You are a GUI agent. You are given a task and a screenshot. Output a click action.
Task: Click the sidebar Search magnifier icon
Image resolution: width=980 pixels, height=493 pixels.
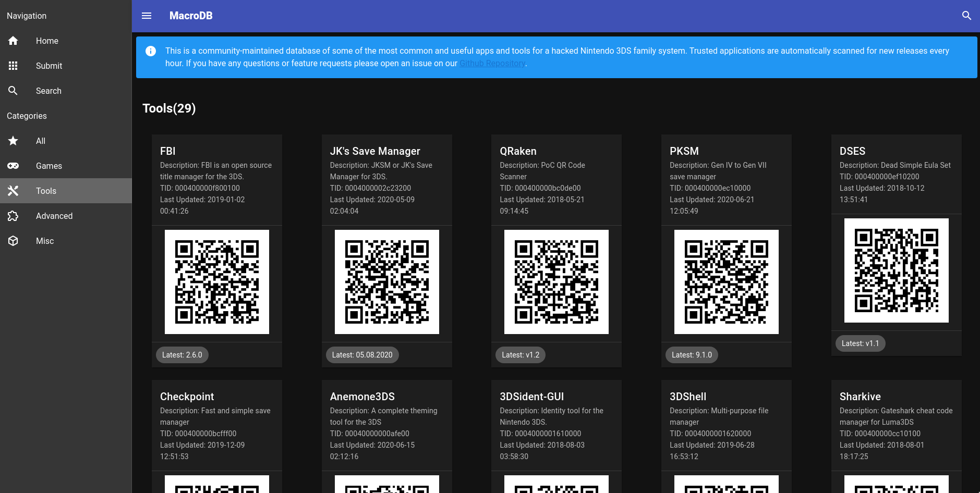tap(13, 91)
